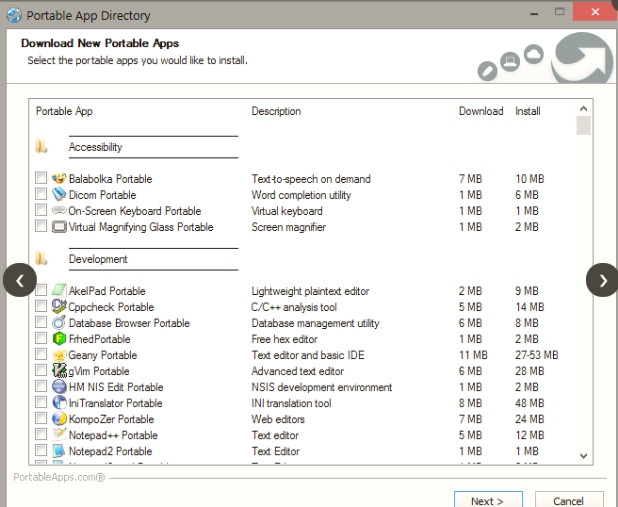Click the FrhedPortable green hexagon icon
The width and height of the screenshot is (618, 507).
coord(59,338)
